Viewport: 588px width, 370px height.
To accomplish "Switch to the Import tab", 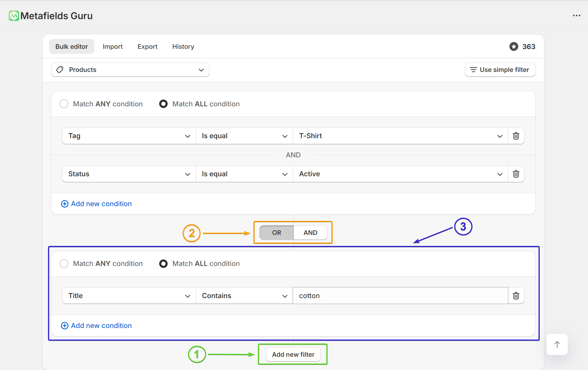I will click(x=112, y=47).
